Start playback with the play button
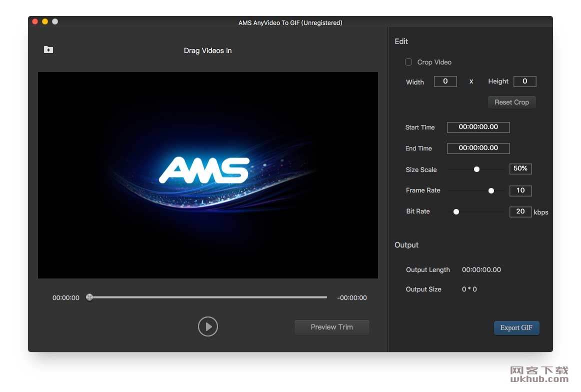This screenshot has width=581, height=392. 208,326
